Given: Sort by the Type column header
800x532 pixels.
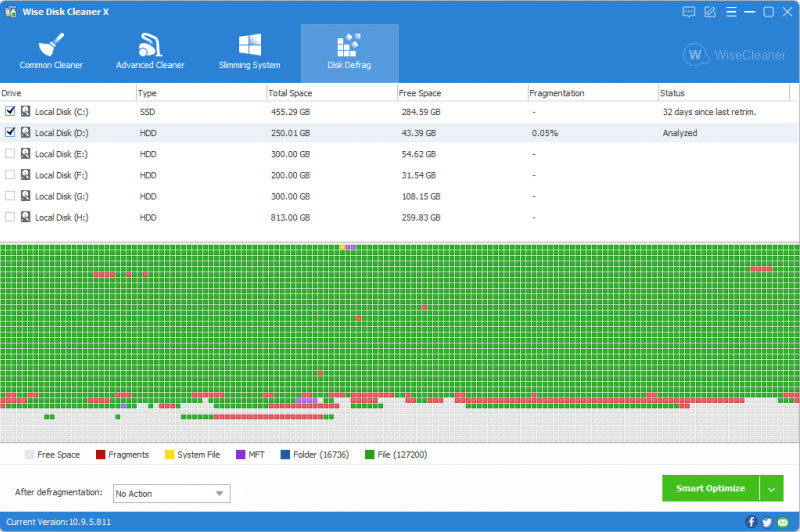Looking at the screenshot, I should 201,93.
